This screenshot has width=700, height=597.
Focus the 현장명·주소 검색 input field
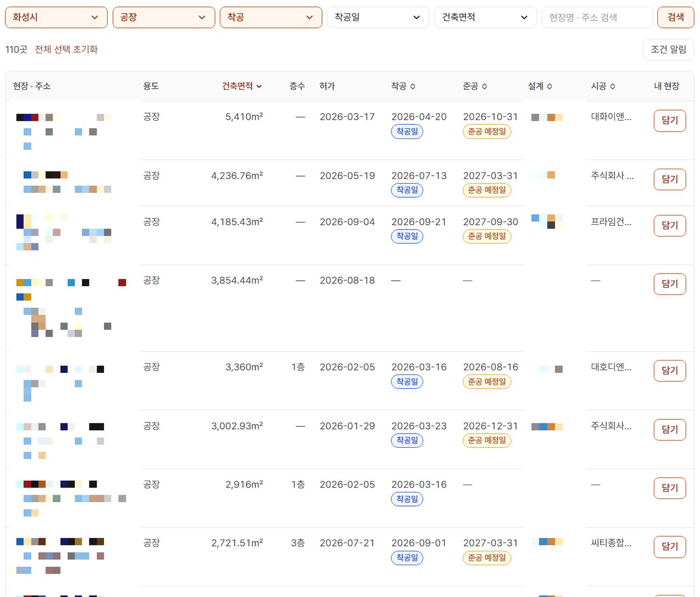point(597,17)
